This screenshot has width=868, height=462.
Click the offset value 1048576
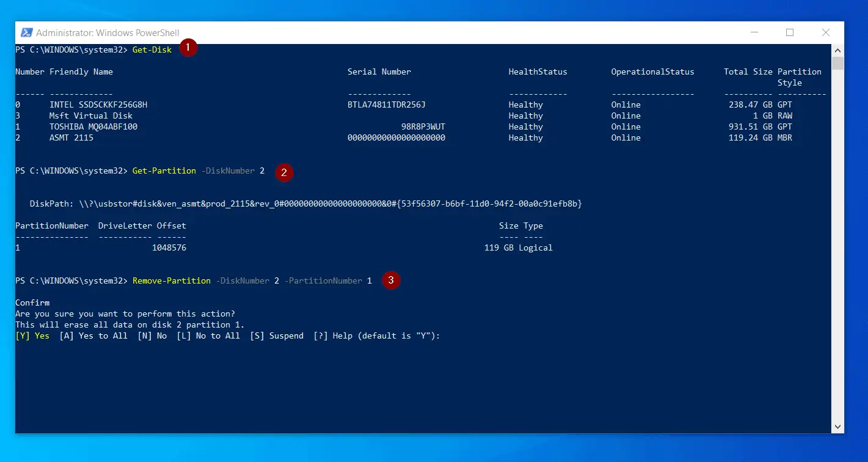coord(169,248)
